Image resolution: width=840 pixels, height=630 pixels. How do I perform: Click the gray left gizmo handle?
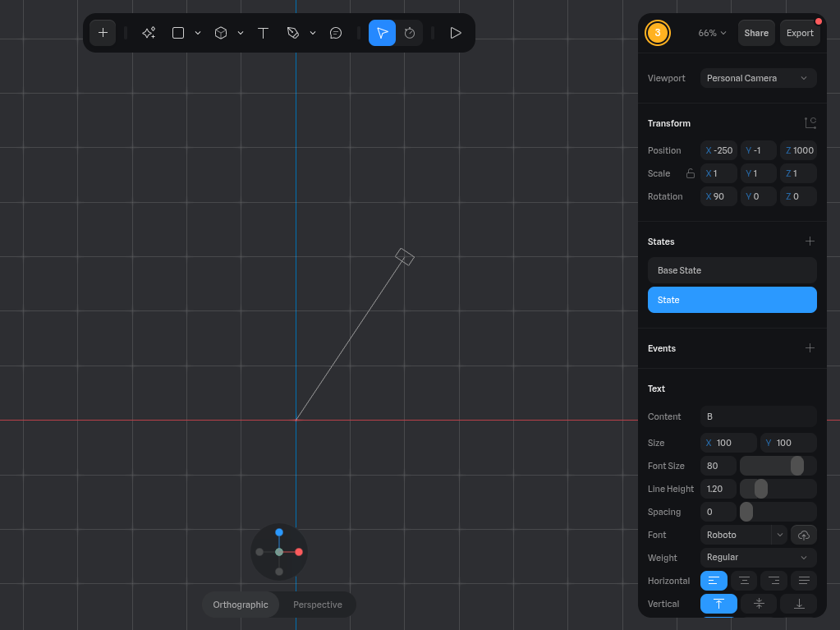point(259,552)
